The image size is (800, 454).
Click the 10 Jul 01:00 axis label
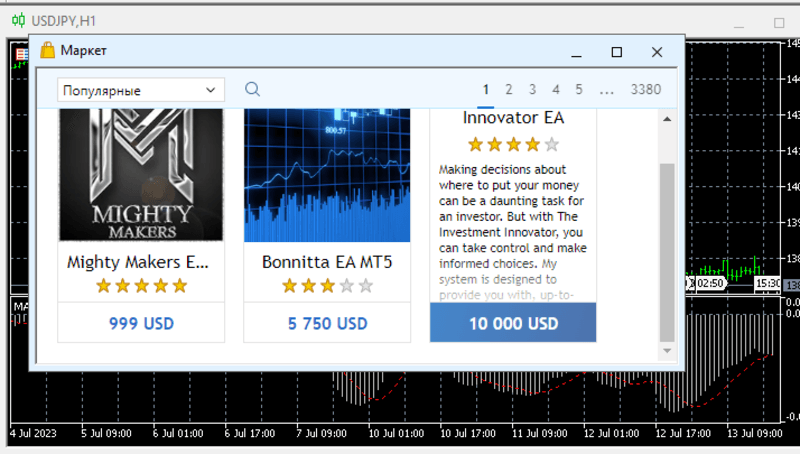[x=396, y=434]
